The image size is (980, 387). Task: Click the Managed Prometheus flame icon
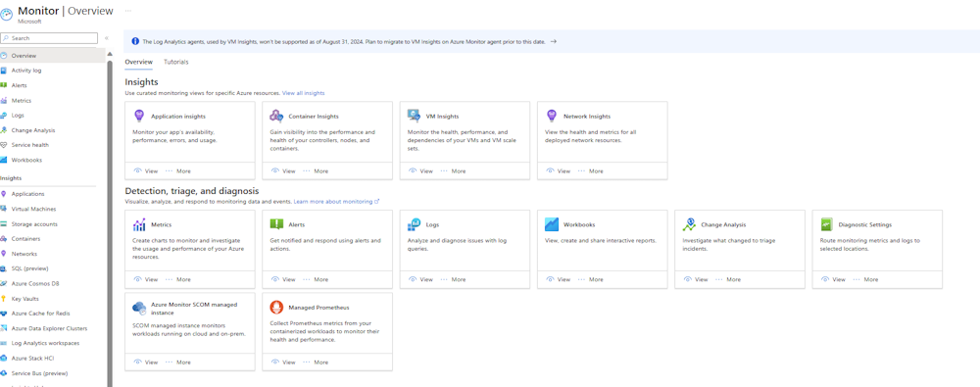pyautogui.click(x=276, y=308)
